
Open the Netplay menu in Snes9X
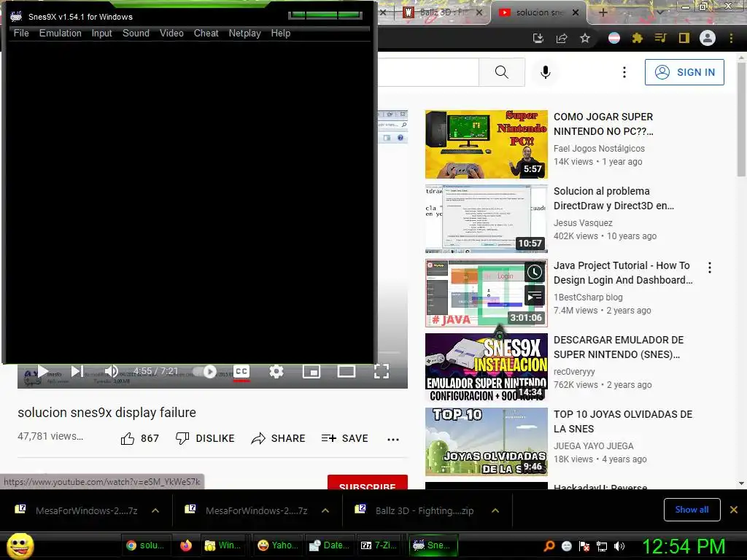pyautogui.click(x=244, y=34)
